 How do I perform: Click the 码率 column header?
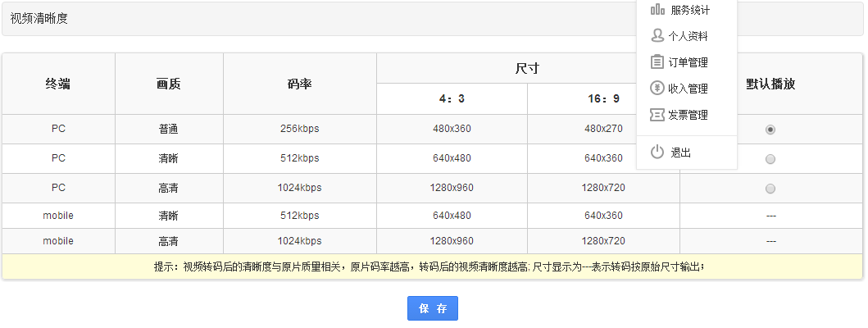299,84
